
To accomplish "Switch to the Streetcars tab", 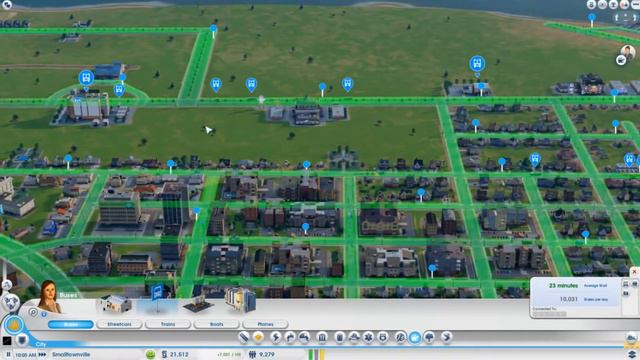I will coord(119,324).
